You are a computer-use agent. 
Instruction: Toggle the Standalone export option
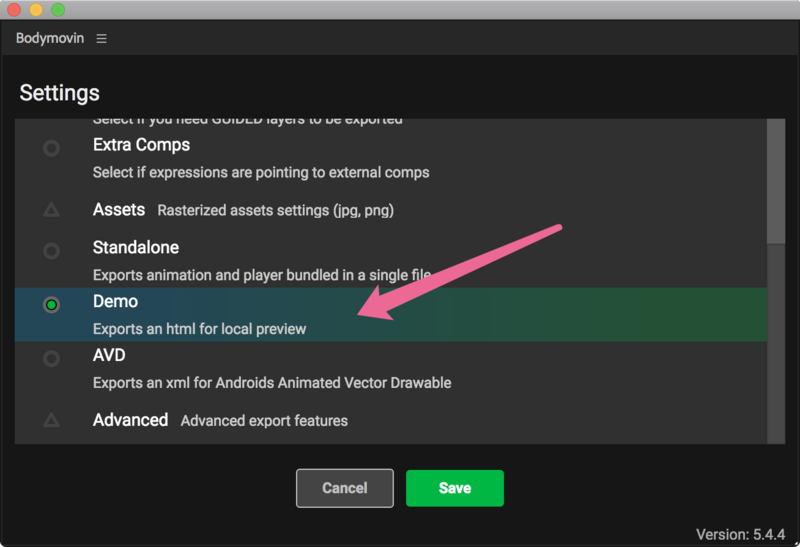click(x=51, y=251)
